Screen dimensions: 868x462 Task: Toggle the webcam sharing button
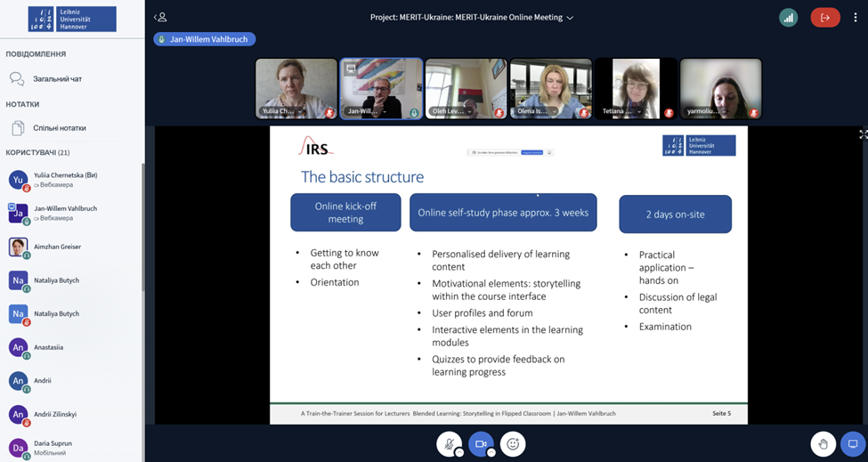pos(481,443)
